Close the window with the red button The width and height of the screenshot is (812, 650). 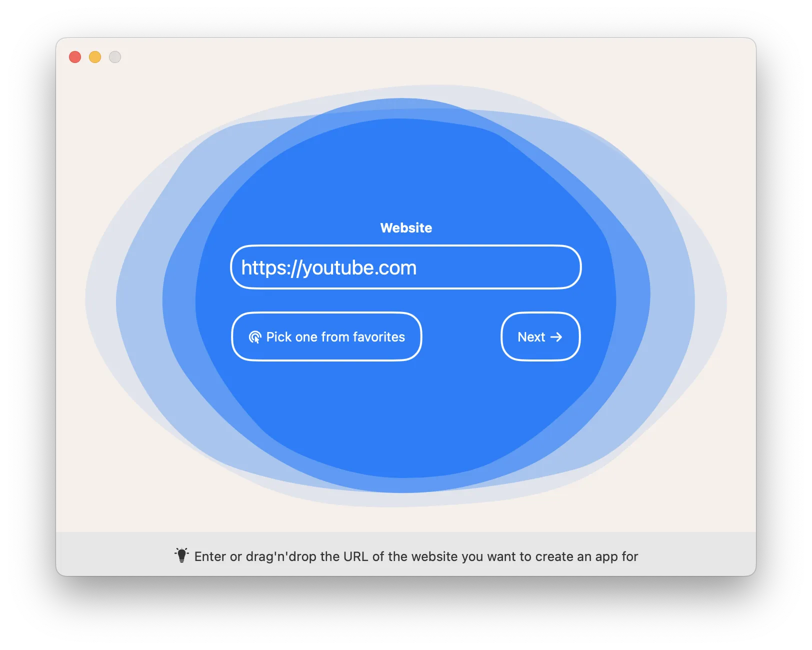click(75, 57)
